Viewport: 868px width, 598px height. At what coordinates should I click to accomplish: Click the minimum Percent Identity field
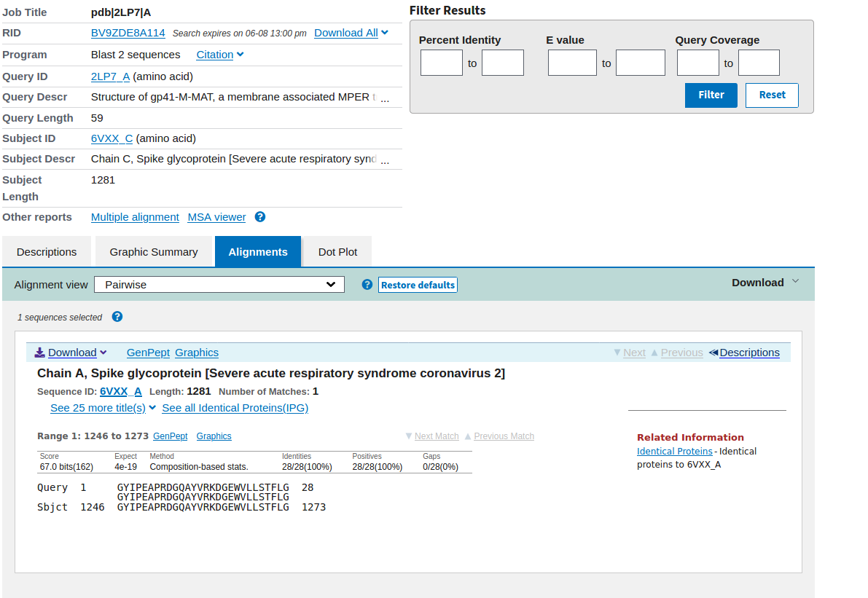(441, 63)
